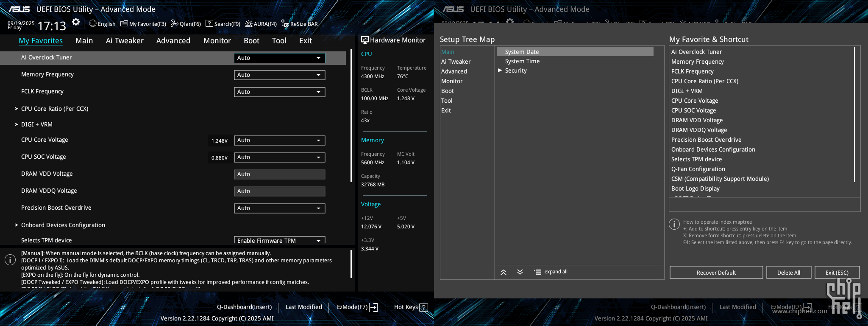Select Selects TPM device shortcut entry
This screenshot has width=868, height=326.
pos(696,159)
